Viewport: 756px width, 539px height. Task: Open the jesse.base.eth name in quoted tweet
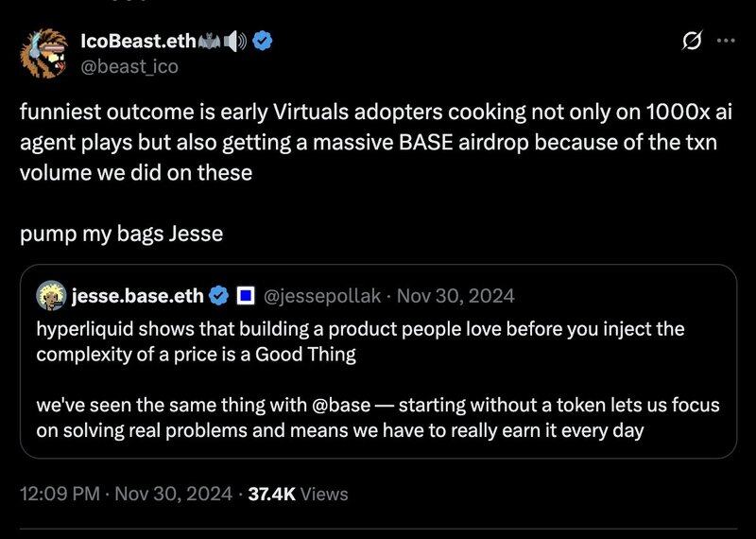[137, 296]
